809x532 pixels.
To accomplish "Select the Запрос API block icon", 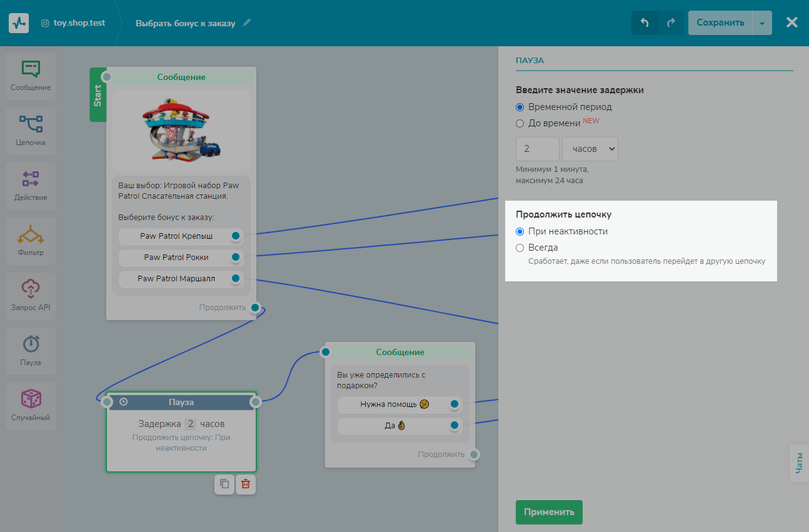I will [30, 289].
